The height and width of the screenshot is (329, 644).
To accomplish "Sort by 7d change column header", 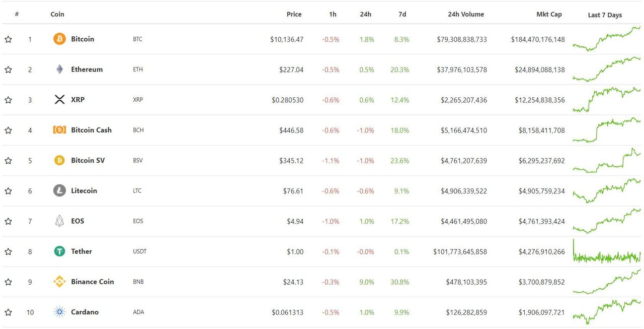I will (x=402, y=14).
